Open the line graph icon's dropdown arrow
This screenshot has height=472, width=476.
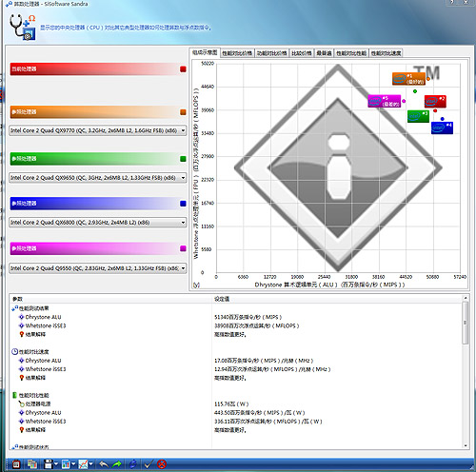point(91,464)
